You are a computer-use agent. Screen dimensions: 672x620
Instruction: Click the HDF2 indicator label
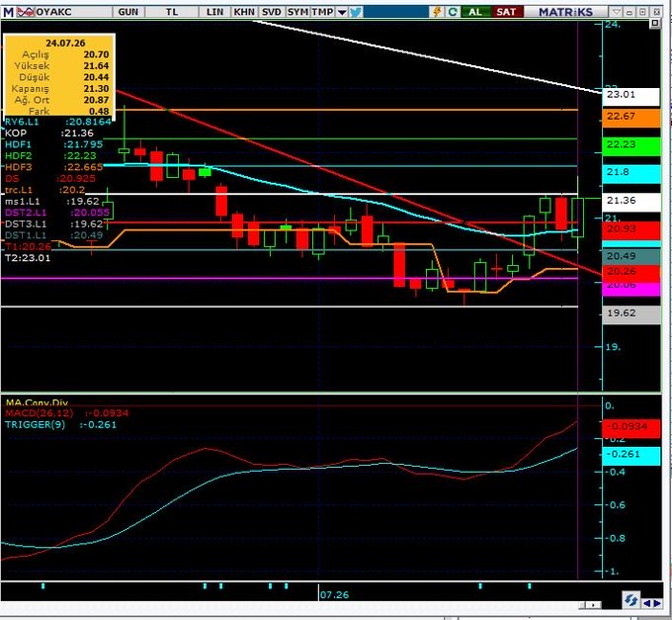18,155
